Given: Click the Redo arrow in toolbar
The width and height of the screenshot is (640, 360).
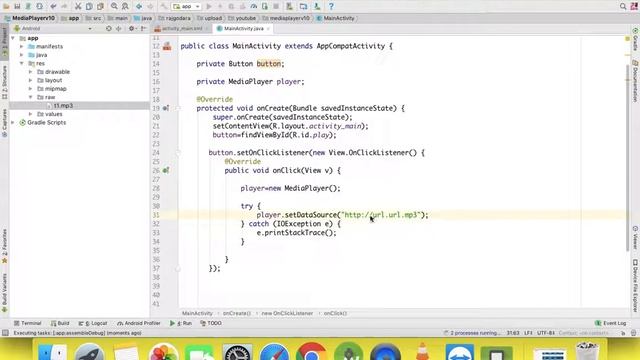Looking at the screenshot, I should coord(64,7).
